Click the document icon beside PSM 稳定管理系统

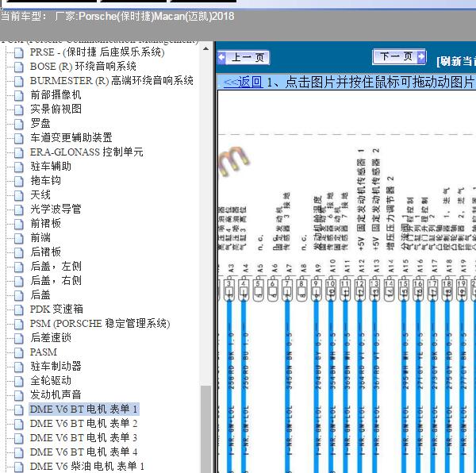click(x=18, y=324)
